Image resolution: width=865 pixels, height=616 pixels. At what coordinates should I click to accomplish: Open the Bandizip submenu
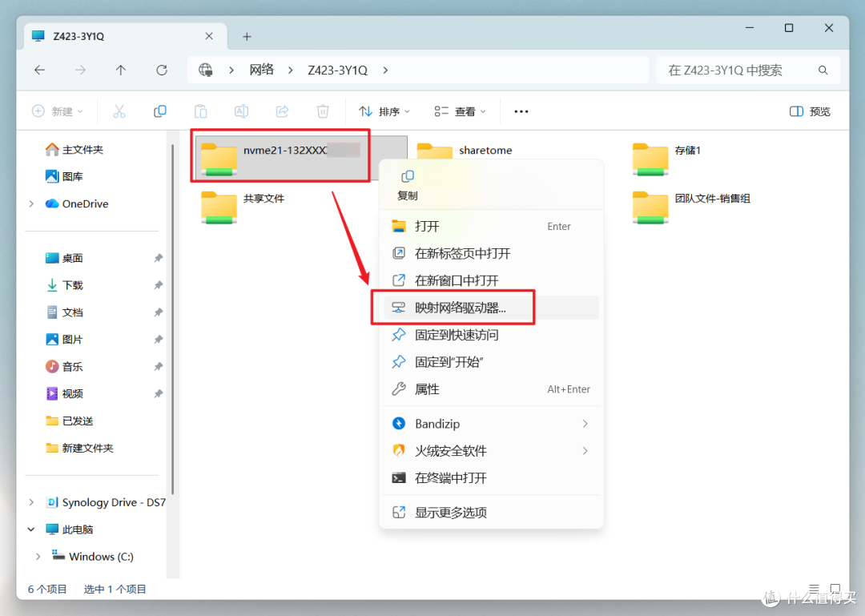coord(491,424)
